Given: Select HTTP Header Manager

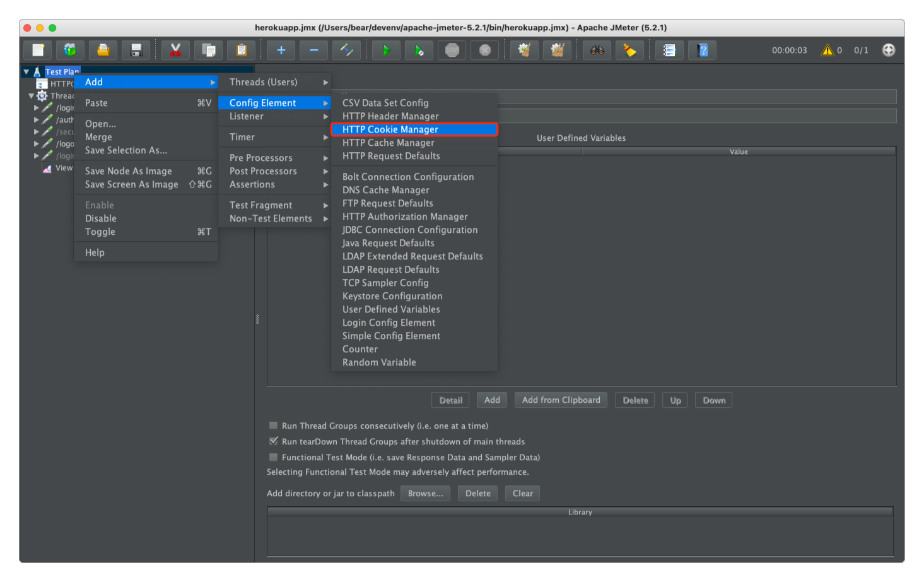Looking at the screenshot, I should point(414,116).
